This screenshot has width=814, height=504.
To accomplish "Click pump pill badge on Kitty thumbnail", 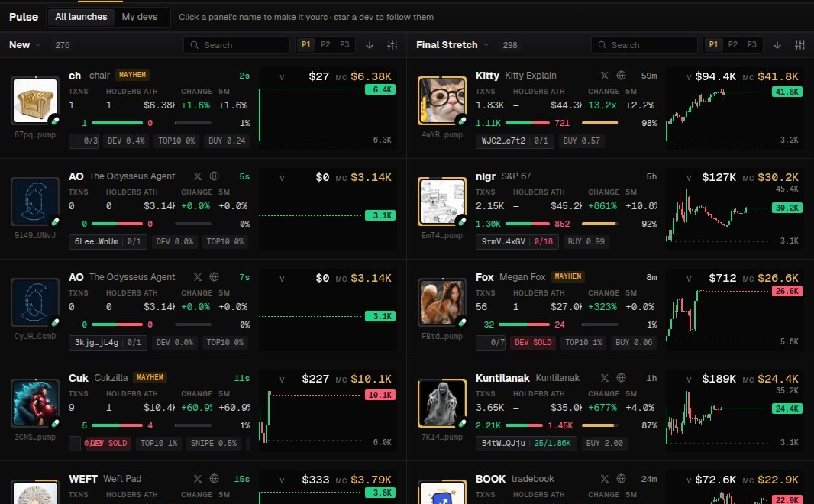I will click(x=461, y=121).
